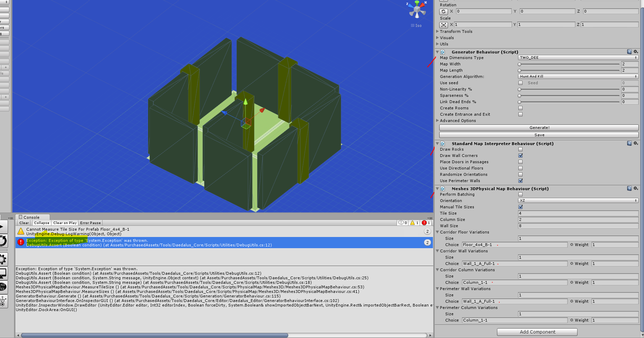Click the Scale reset icon button
Viewport: 644px width, 338px height.
443,25
